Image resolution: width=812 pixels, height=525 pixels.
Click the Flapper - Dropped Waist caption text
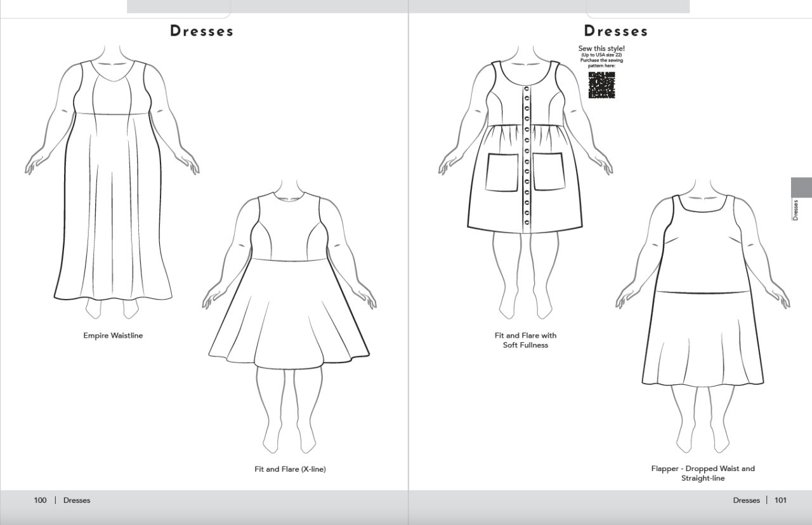pos(702,472)
